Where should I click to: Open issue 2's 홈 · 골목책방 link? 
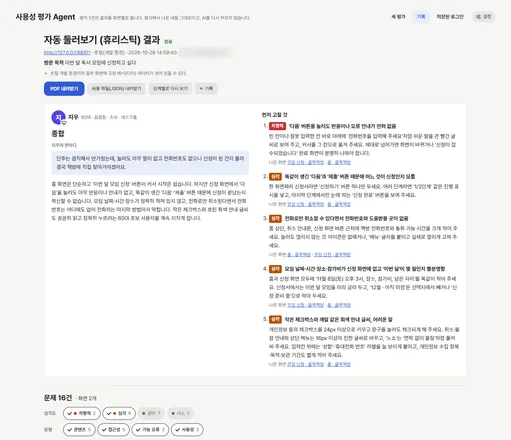point(339,204)
